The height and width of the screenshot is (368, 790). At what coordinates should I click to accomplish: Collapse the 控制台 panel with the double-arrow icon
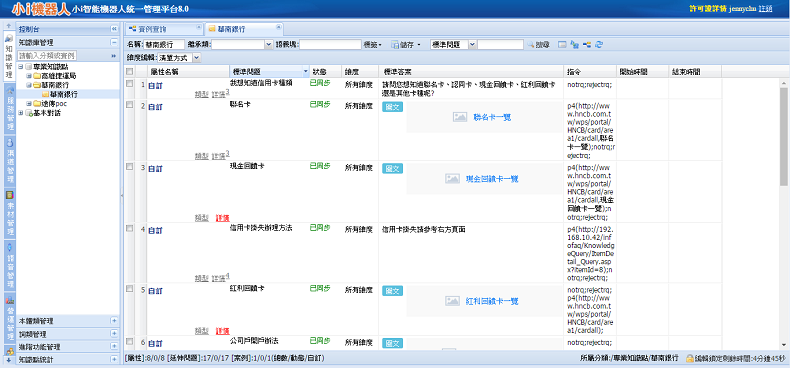(113, 29)
